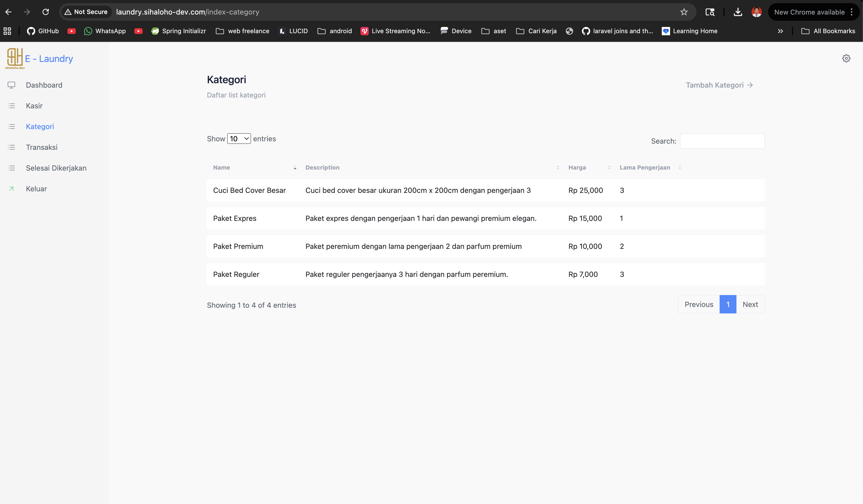Open Spring Initializr bookmark
This screenshot has width=863, height=504.
click(x=178, y=31)
